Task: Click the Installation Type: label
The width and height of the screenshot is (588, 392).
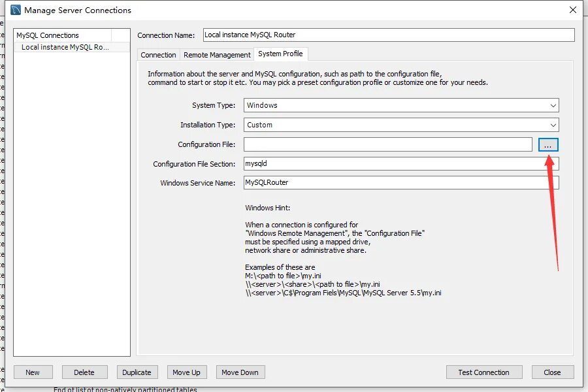Action: 208,125
